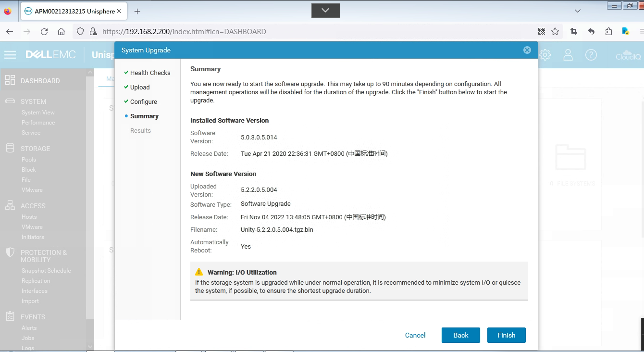This screenshot has height=352, width=644.
Task: Open Interfaces in sidebar
Action: tap(35, 291)
